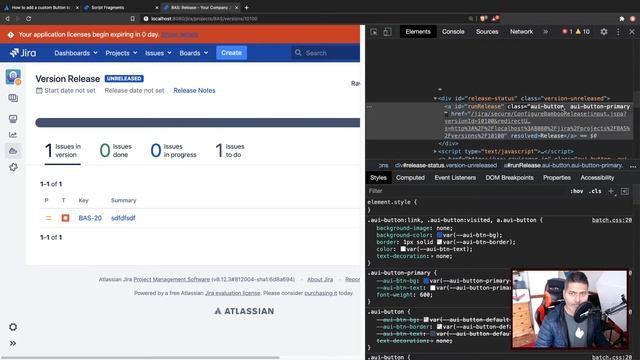This screenshot has width=640, height=360.
Task: Open the monitor icon below board icon in sidebar
Action: 13,119
